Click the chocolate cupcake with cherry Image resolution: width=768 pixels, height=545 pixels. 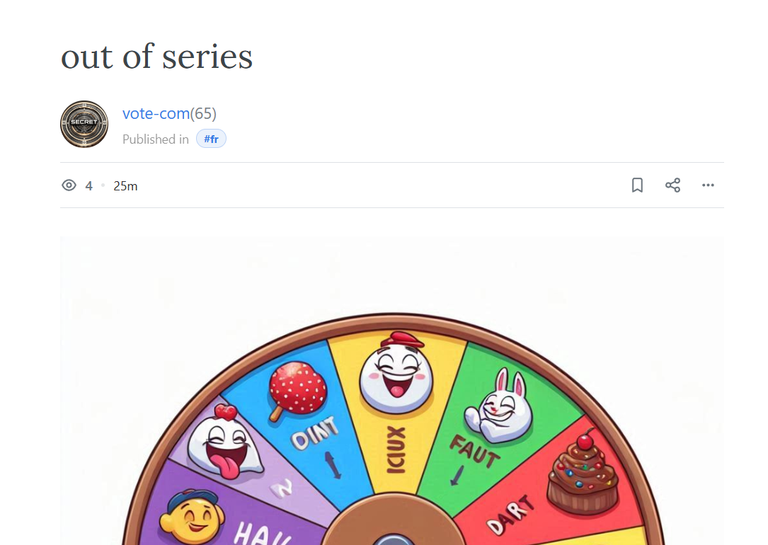click(x=582, y=472)
